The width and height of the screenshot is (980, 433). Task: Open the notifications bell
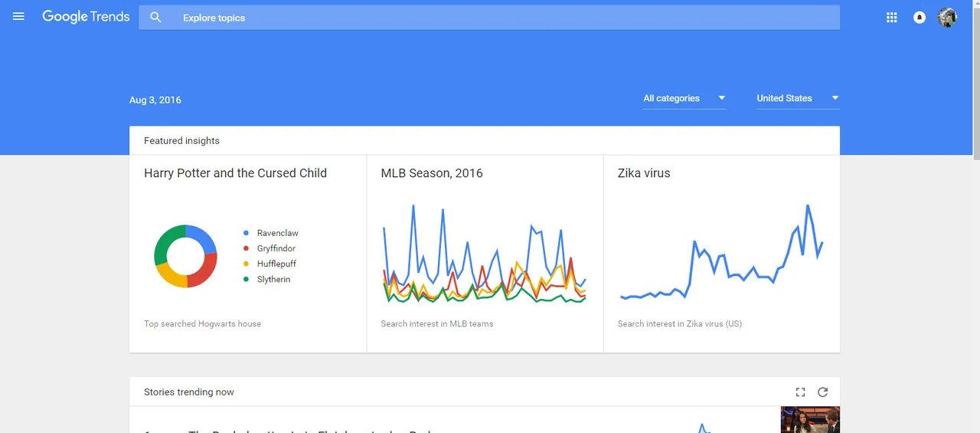point(920,18)
